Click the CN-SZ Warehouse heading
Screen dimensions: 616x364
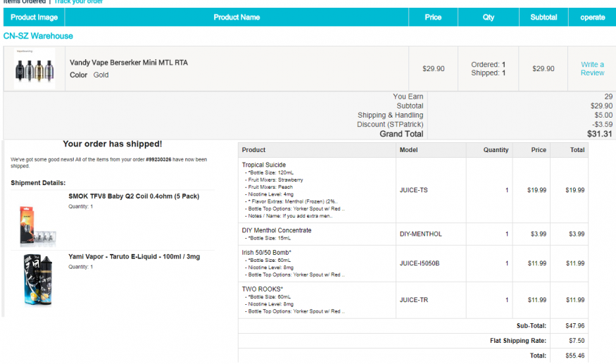[38, 36]
